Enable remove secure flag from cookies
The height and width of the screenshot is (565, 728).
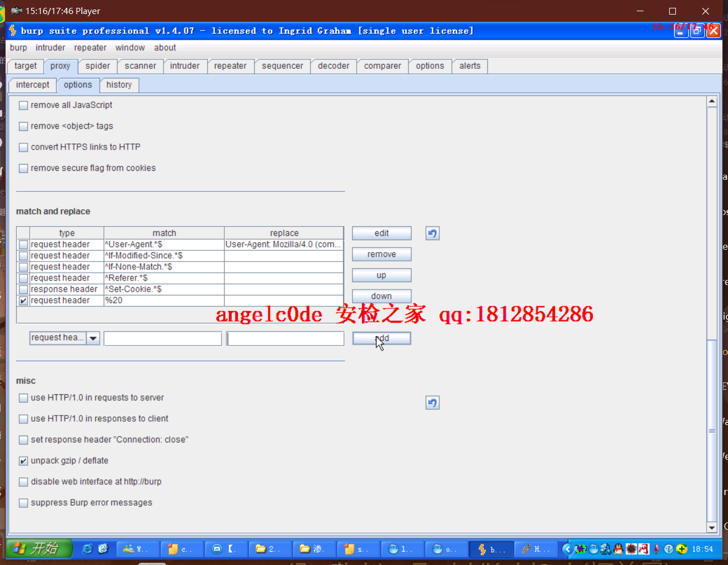point(24,169)
